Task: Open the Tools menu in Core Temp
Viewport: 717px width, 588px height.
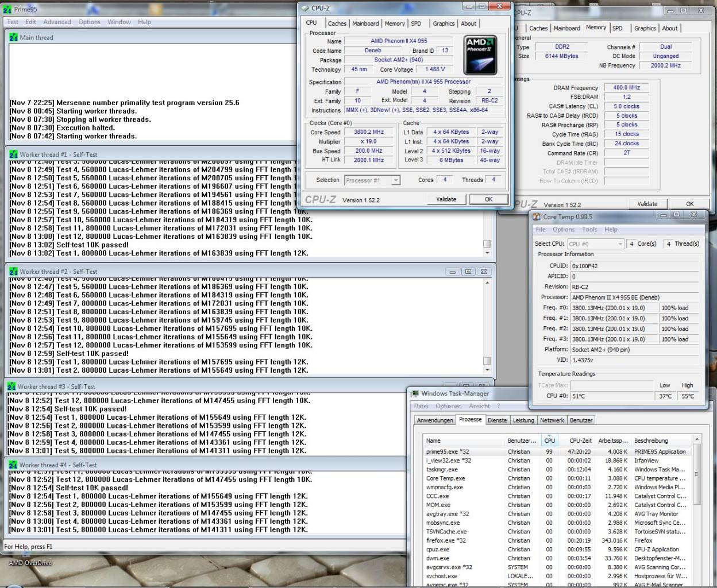Action: (589, 229)
